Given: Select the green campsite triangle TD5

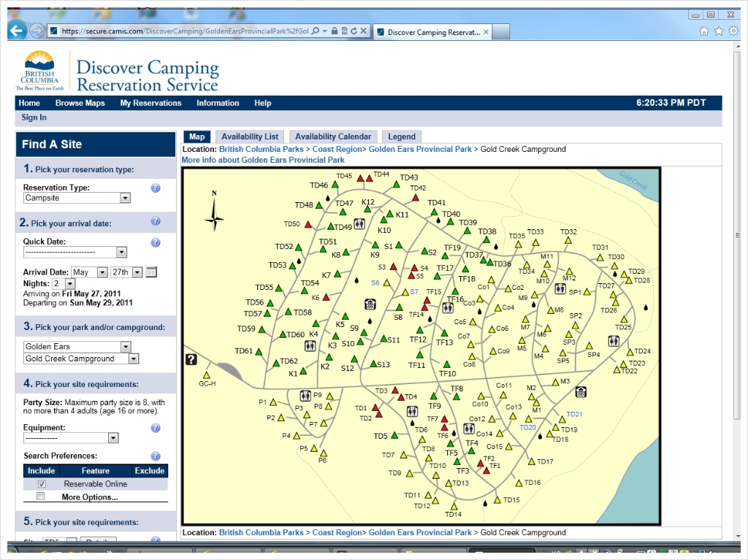Looking at the screenshot, I should pos(394,435).
